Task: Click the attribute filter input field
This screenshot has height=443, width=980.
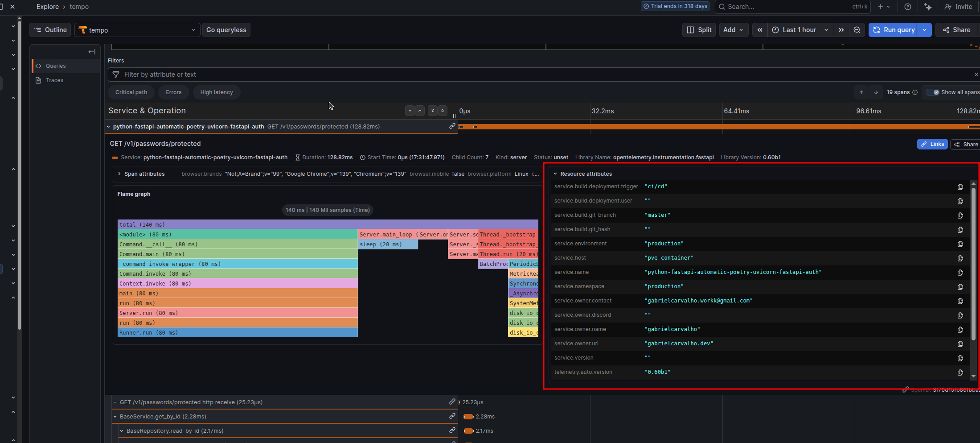Action: click(312, 75)
